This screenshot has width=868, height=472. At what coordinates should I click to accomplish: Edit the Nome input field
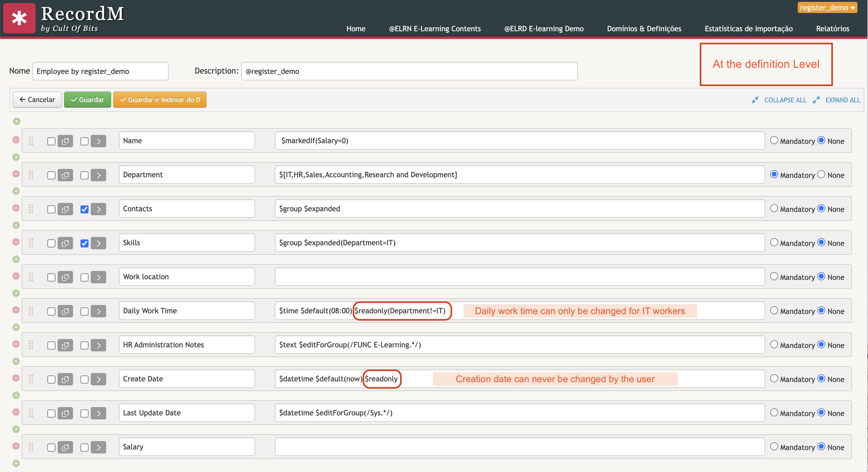[100, 71]
